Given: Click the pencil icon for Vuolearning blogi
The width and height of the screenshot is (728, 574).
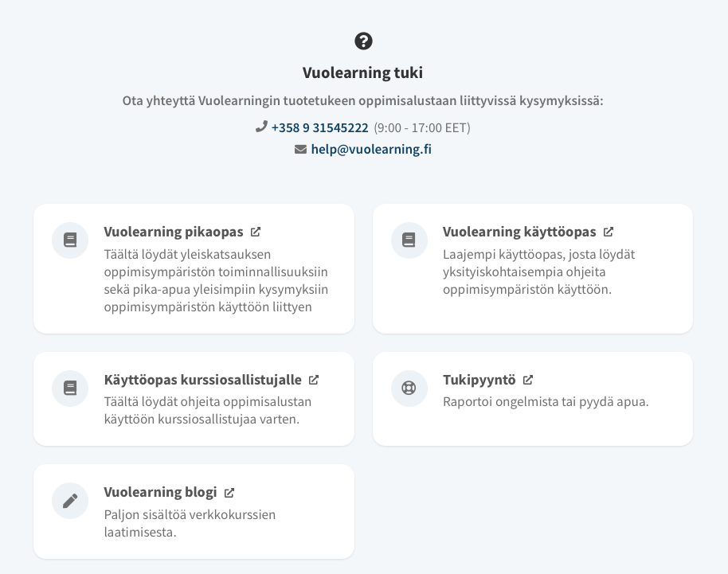Looking at the screenshot, I should [x=70, y=501].
